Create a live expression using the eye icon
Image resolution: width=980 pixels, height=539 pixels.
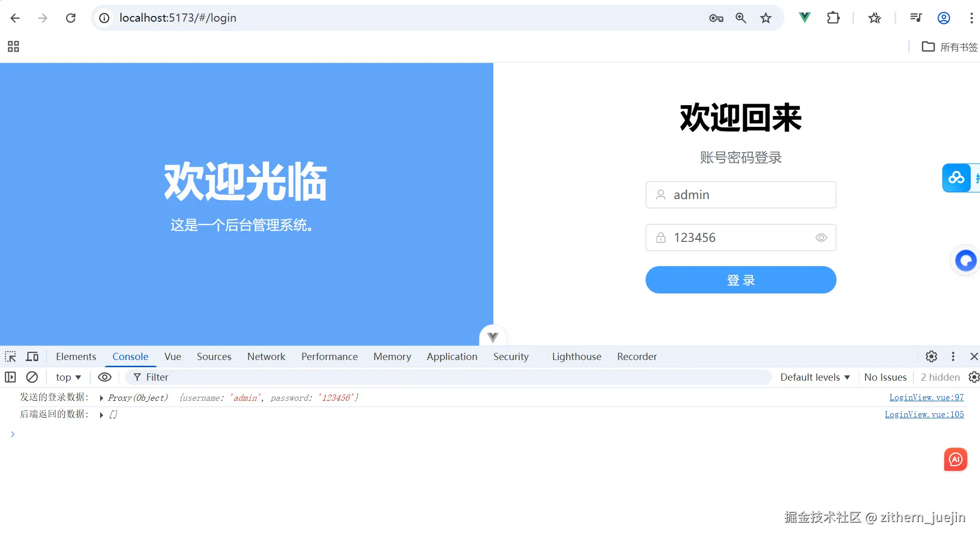105,377
